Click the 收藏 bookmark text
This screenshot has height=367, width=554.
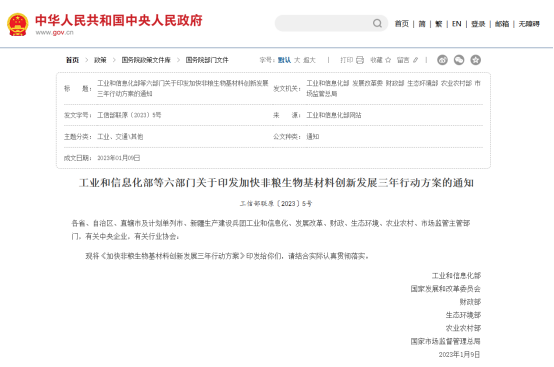[x=376, y=60]
